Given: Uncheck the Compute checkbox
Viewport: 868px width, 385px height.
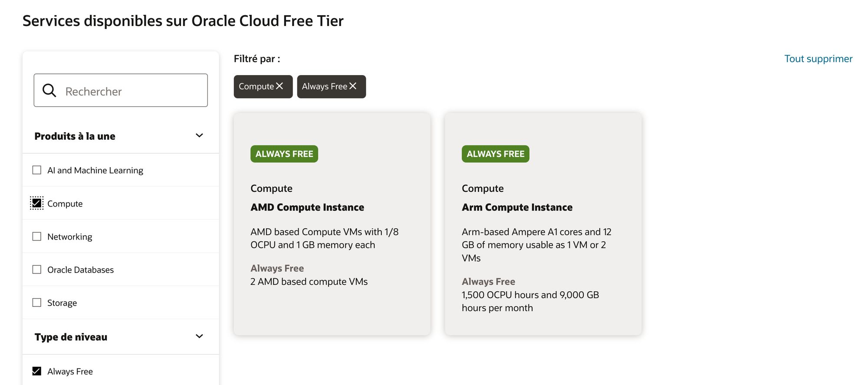Looking at the screenshot, I should [x=37, y=203].
